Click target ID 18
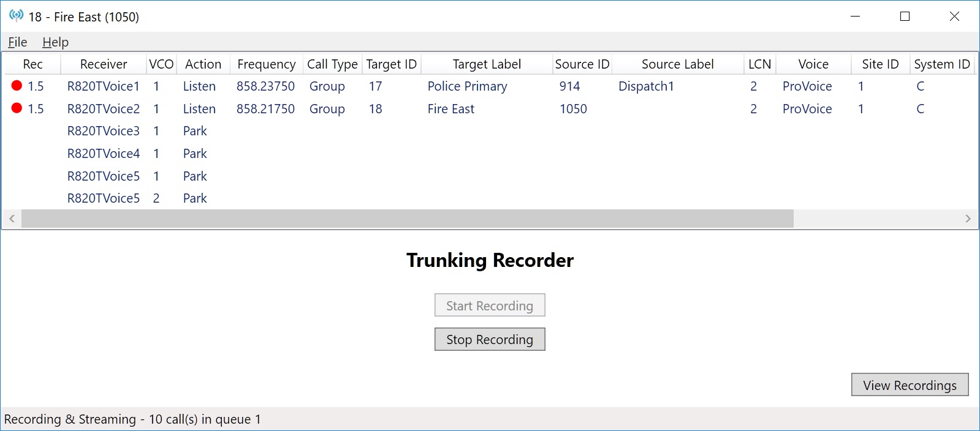The image size is (980, 431). coord(375,109)
